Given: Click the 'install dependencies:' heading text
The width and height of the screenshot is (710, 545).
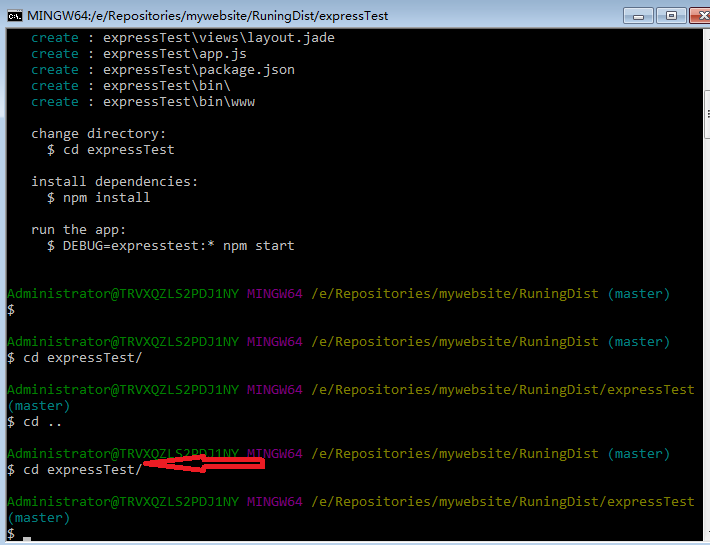Looking at the screenshot, I should tap(115, 182).
